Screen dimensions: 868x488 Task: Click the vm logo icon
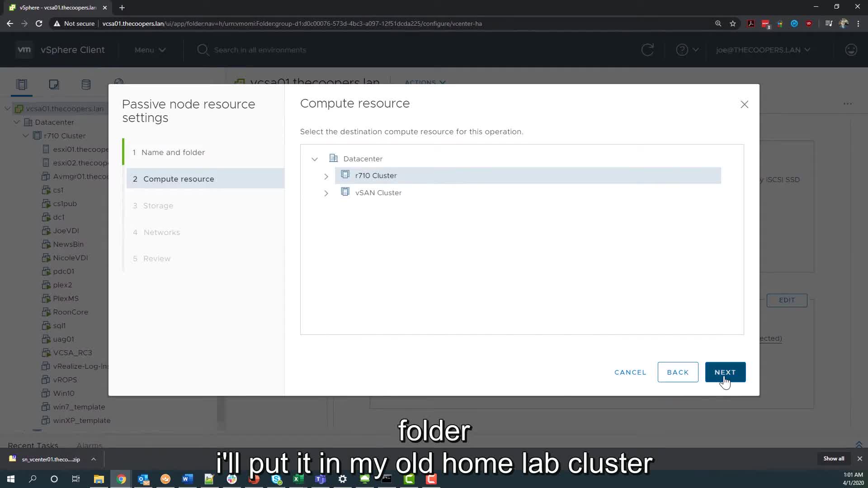pos(24,50)
